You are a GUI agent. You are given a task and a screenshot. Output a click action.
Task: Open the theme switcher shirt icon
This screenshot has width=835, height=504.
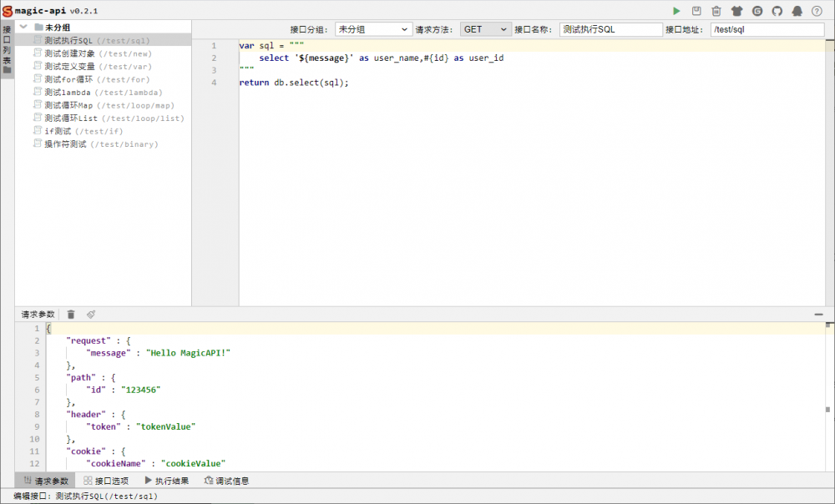736,10
